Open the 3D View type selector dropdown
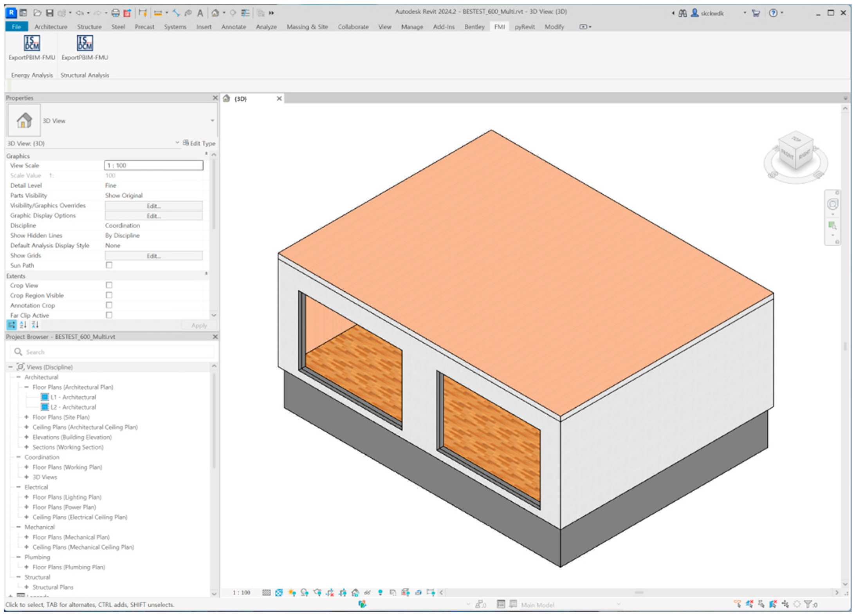This screenshot has height=616, width=855. (212, 121)
